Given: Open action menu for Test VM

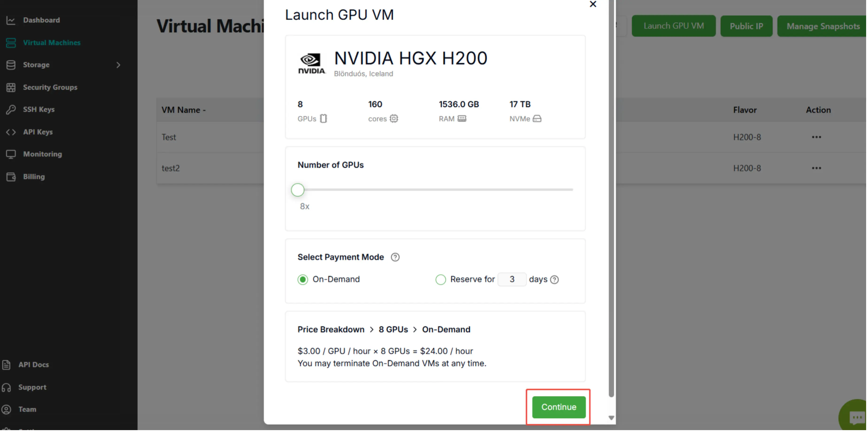Looking at the screenshot, I should pyautogui.click(x=816, y=137).
